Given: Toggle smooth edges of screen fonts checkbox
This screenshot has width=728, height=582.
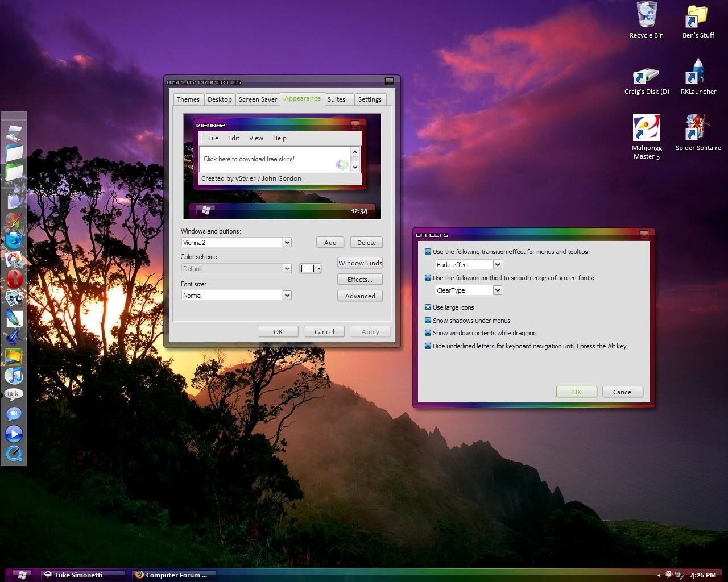Looking at the screenshot, I should pos(428,277).
